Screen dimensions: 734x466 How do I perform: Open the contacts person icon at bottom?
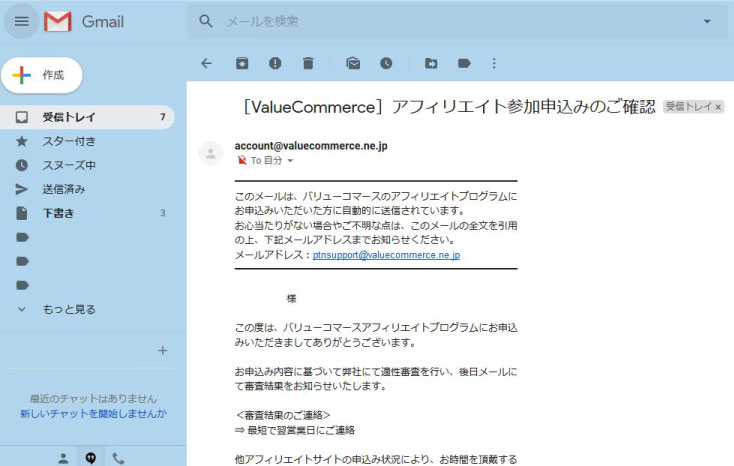[x=63, y=459]
